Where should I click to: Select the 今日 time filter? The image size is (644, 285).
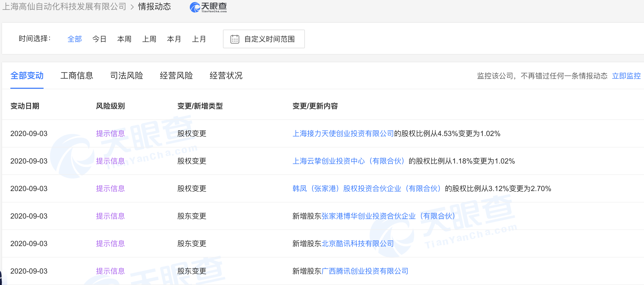[x=99, y=39]
